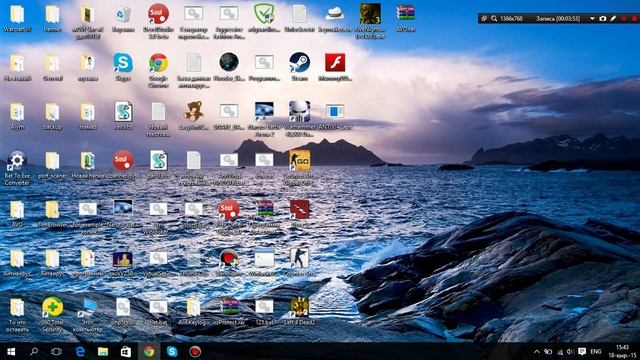The height and width of the screenshot is (360, 640).
Task: Pause the recording with the red pause button
Action: pos(624,19)
